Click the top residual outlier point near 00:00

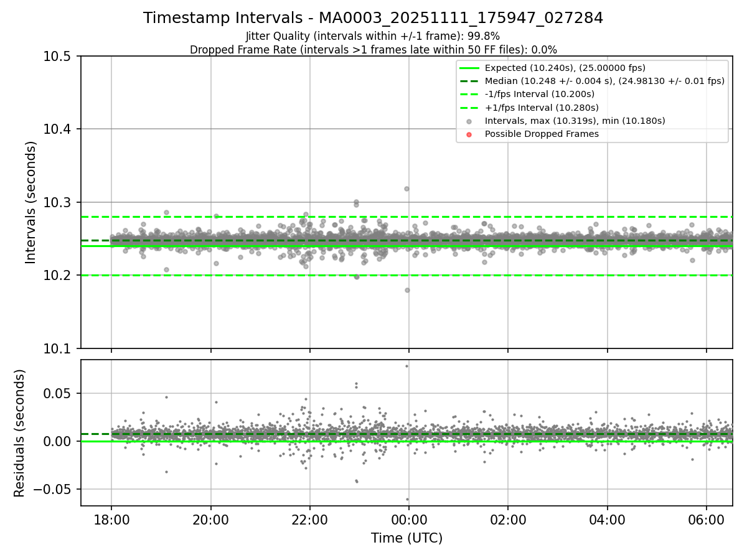[406, 366]
